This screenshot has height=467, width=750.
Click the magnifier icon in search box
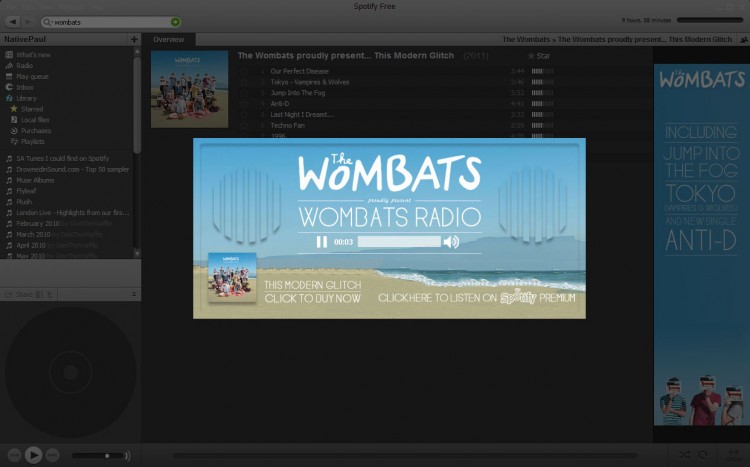(47, 22)
